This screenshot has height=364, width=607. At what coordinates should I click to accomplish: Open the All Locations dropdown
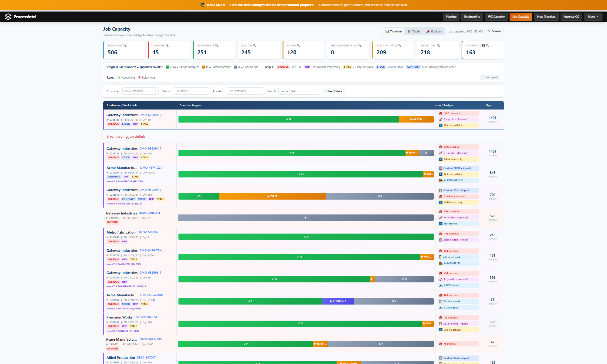point(245,91)
